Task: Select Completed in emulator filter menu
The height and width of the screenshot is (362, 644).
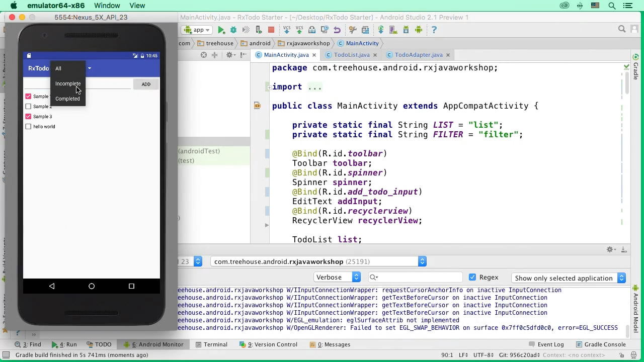Action: 68,99
